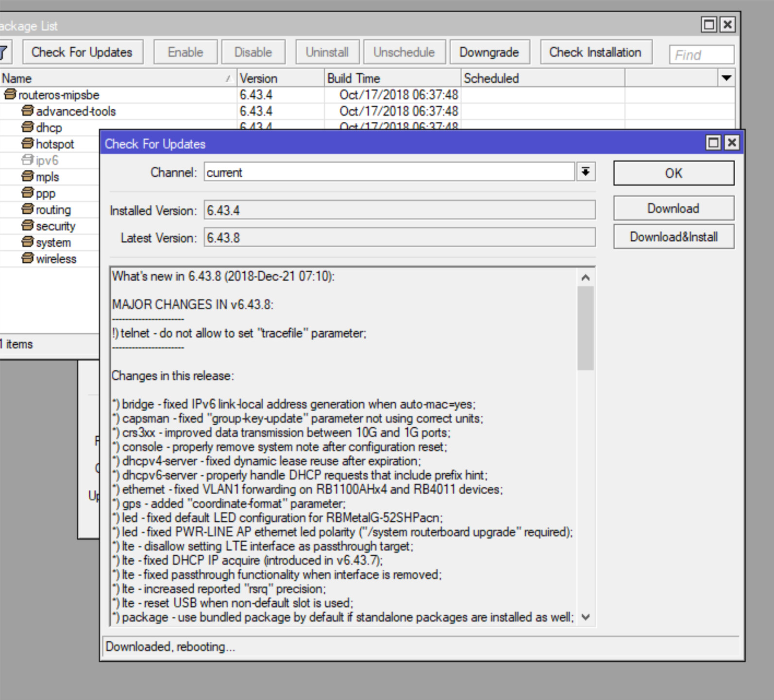This screenshot has height=700, width=774.
Task: Click the Find search field
Action: (702, 54)
